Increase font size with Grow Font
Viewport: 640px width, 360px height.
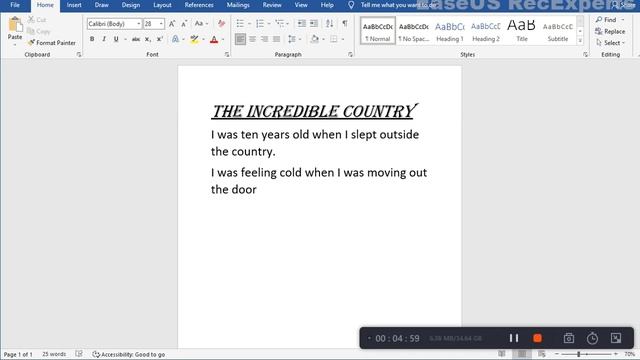[172, 24]
